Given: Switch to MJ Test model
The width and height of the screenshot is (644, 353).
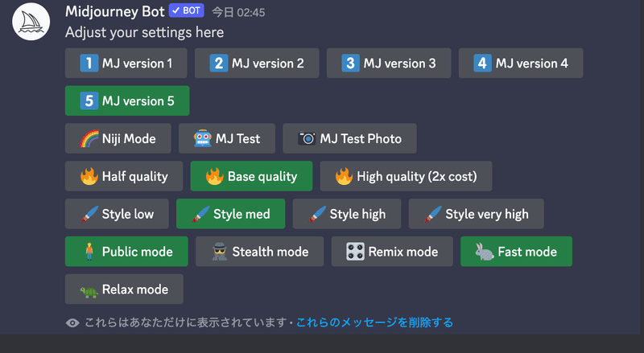Looking at the screenshot, I should tap(227, 138).
